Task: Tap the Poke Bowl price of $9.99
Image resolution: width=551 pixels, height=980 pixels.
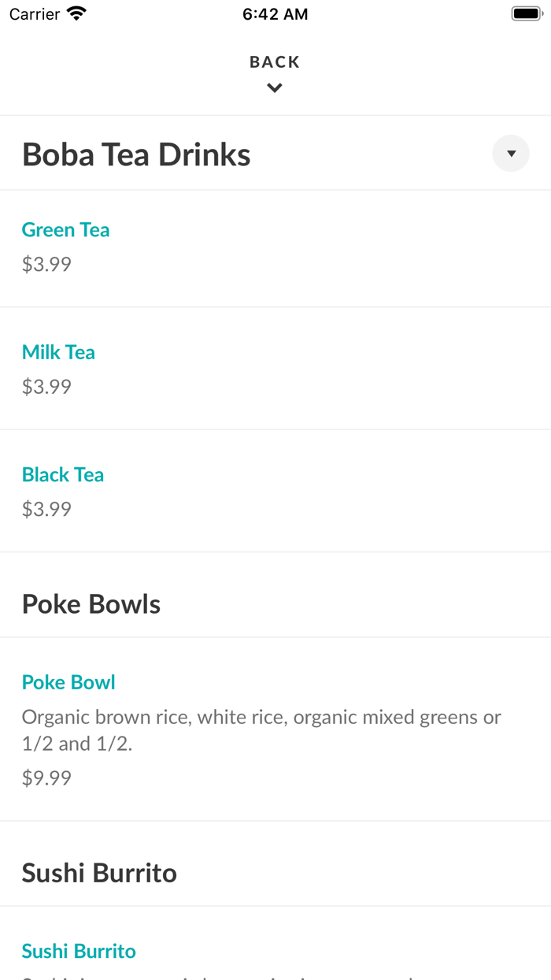Action: click(46, 777)
